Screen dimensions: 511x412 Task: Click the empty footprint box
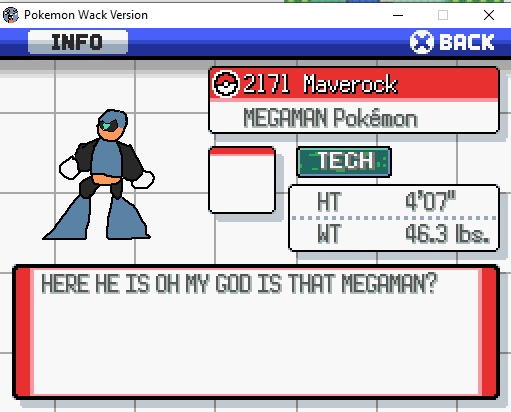click(242, 180)
